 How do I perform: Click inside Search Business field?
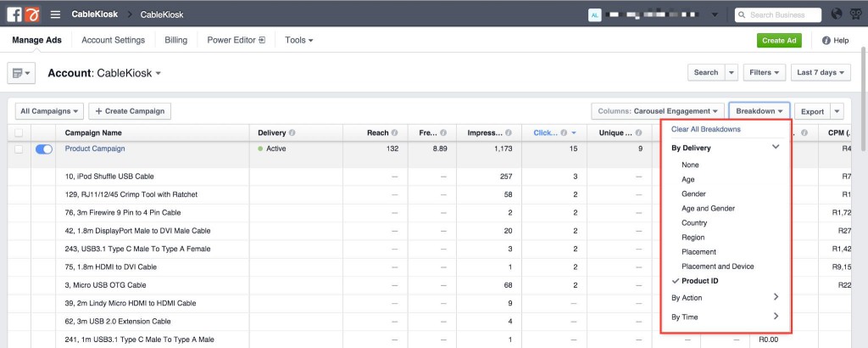click(x=778, y=15)
